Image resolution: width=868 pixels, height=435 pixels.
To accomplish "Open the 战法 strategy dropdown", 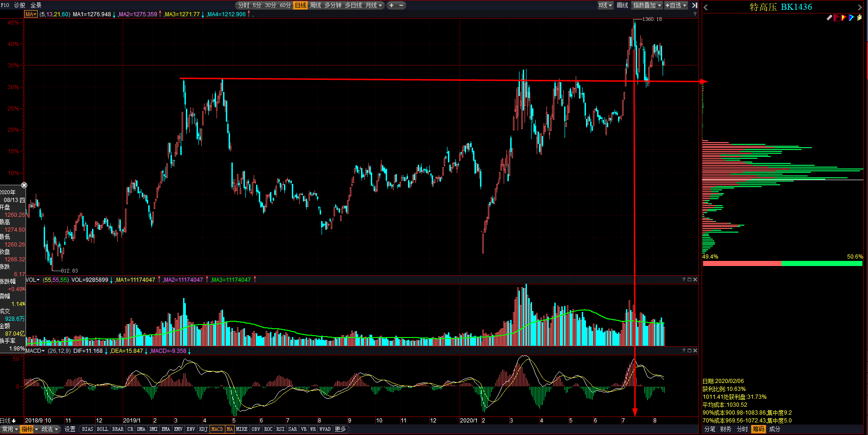I will pyautogui.click(x=50, y=429).
